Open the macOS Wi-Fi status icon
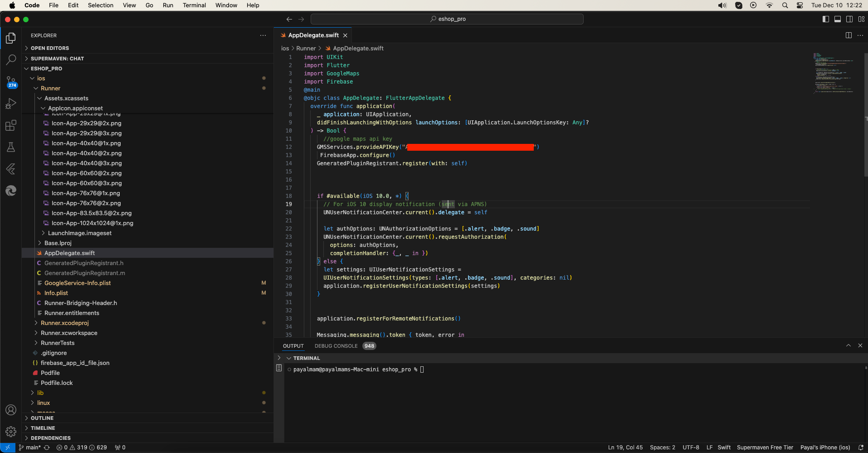 (x=770, y=5)
